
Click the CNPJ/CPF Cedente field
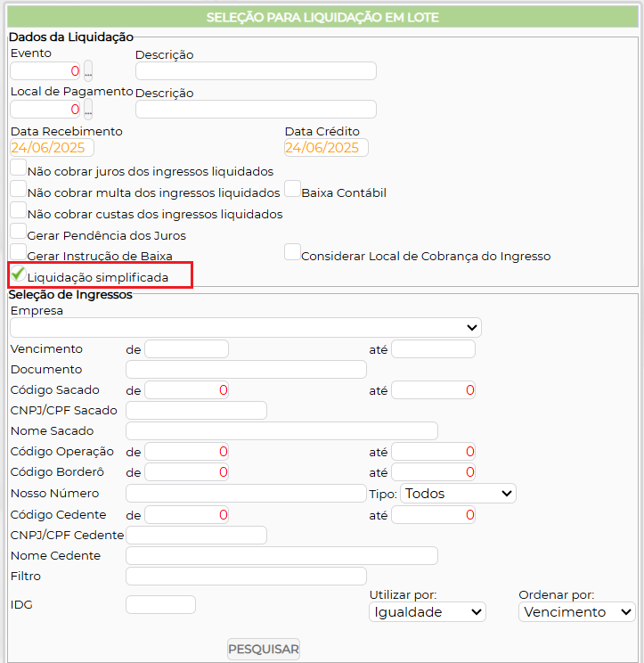click(196, 536)
